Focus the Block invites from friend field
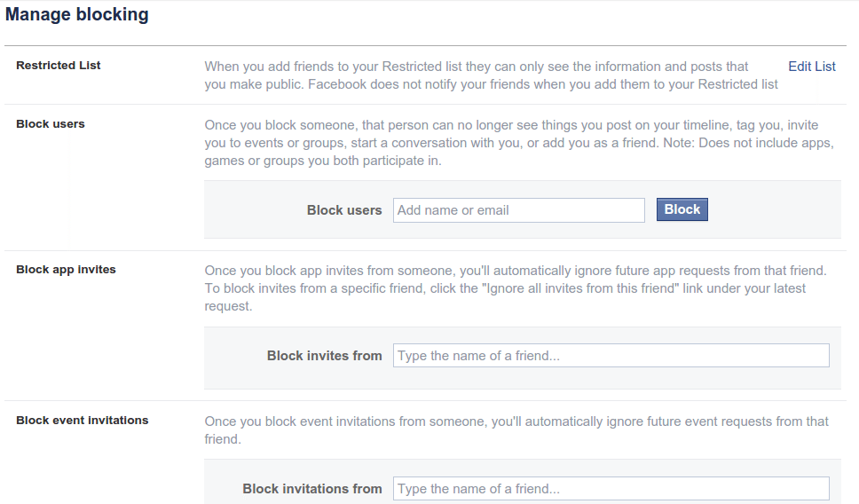 click(611, 356)
